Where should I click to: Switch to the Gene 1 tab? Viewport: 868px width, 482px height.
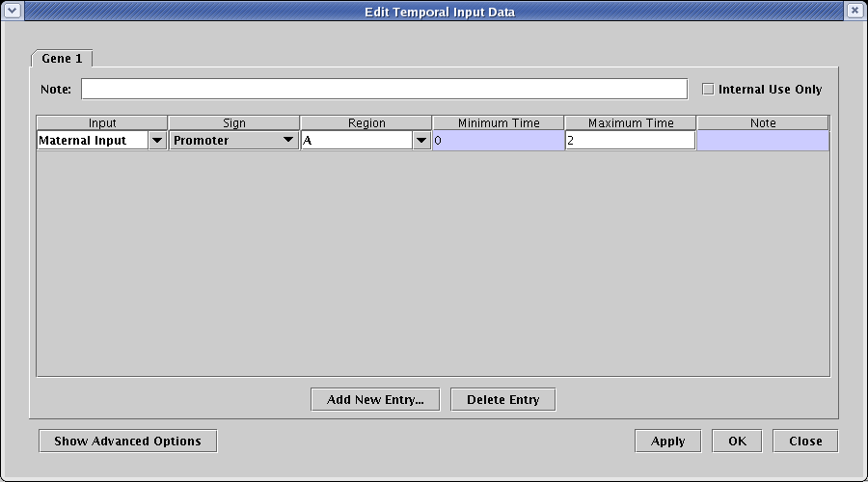(x=62, y=59)
